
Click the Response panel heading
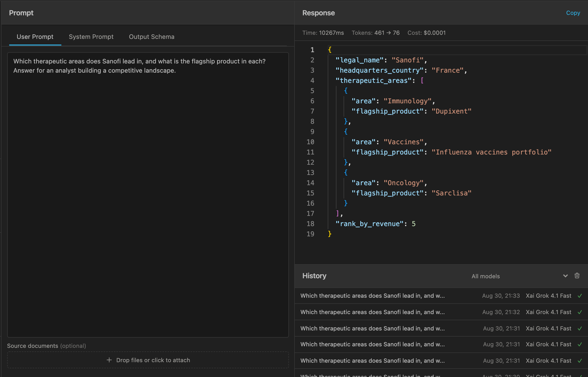[319, 13]
